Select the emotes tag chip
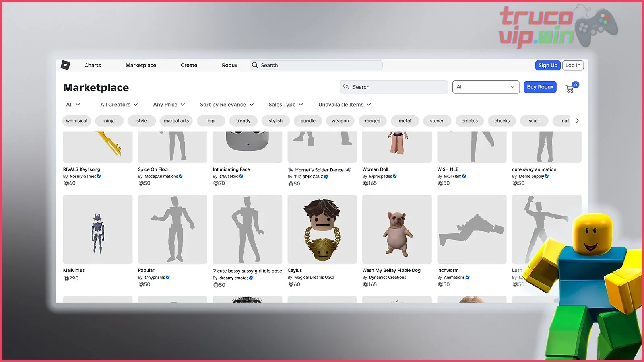The height and width of the screenshot is (362, 644). click(x=470, y=121)
